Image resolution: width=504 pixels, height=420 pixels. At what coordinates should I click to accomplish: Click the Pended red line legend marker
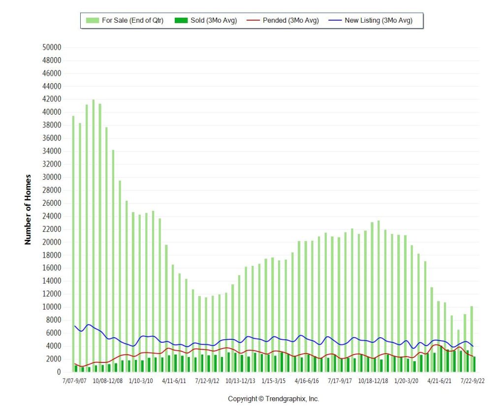[253, 21]
